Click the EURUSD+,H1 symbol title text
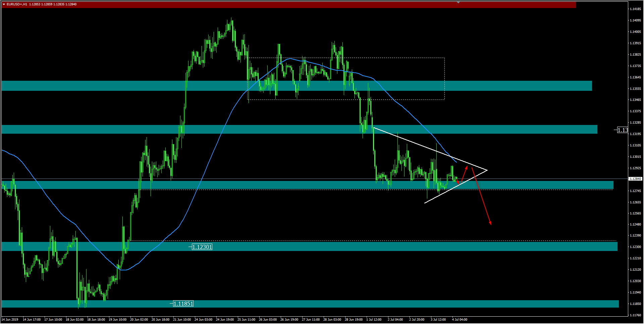644x324 pixels. point(17,4)
